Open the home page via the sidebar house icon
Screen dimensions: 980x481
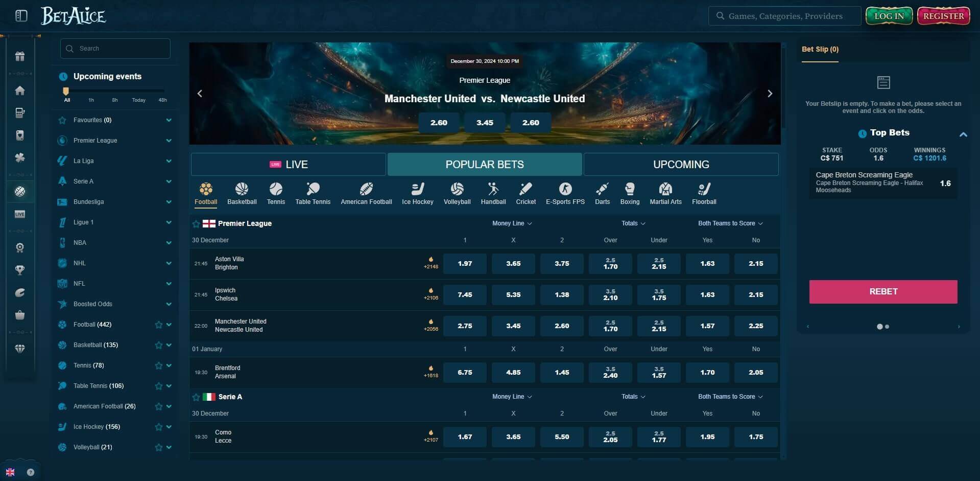[20, 90]
